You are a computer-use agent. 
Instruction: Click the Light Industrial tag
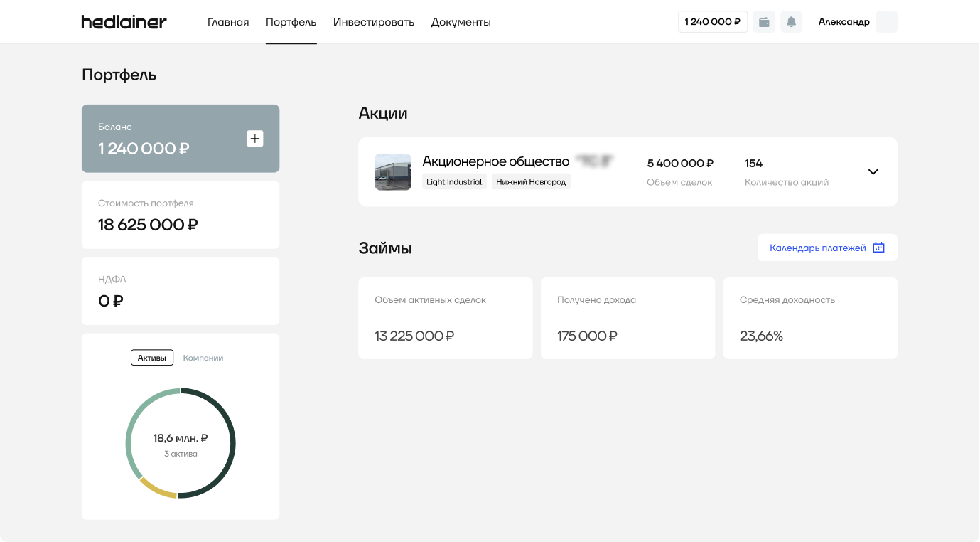[x=454, y=182]
